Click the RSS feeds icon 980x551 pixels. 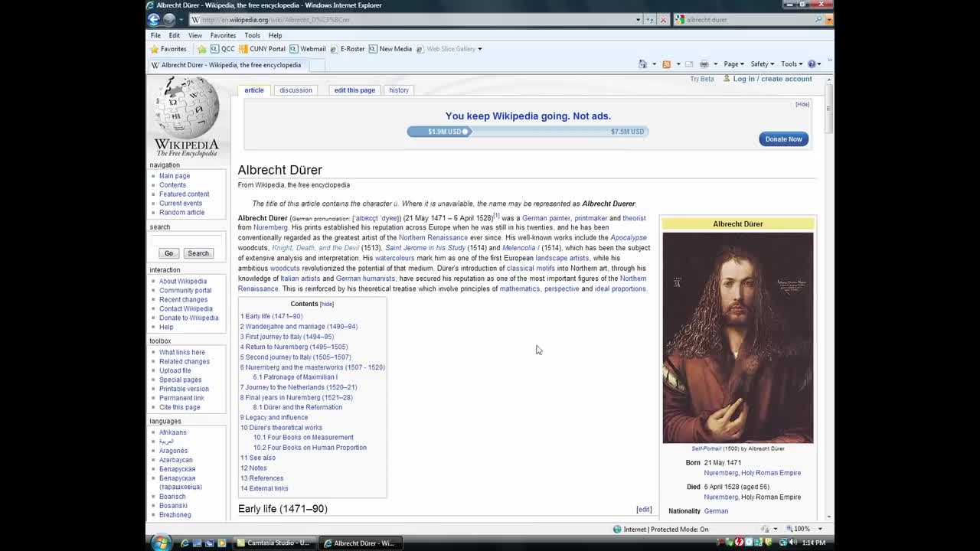pyautogui.click(x=666, y=64)
